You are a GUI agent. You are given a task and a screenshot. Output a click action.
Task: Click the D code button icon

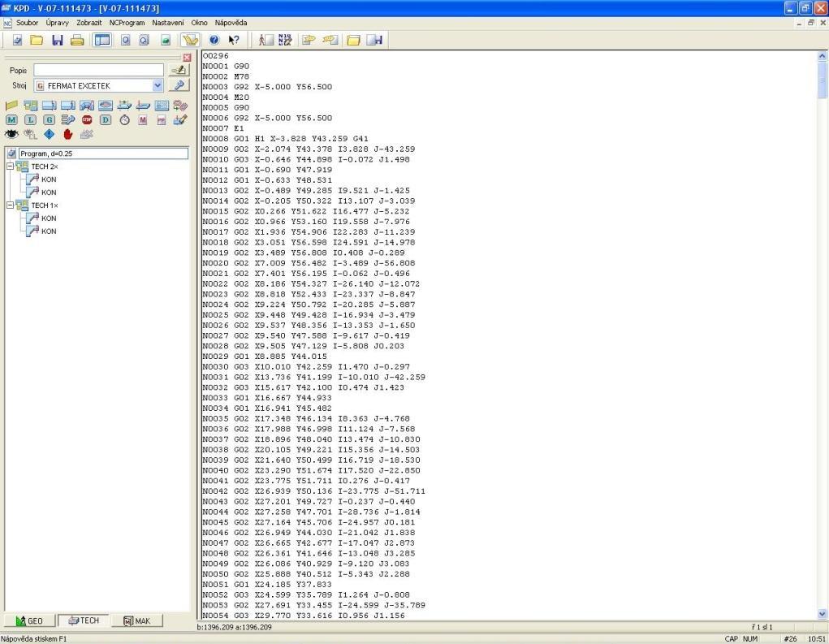pyautogui.click(x=106, y=120)
